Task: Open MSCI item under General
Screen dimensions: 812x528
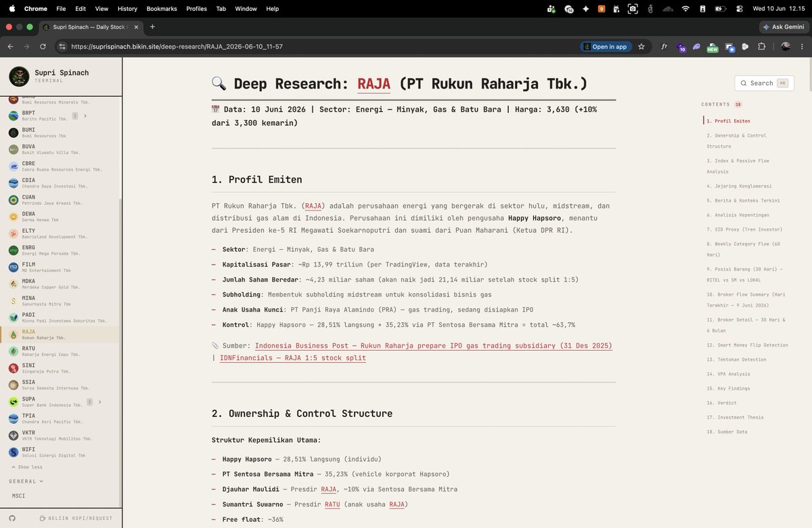Action: pos(18,496)
